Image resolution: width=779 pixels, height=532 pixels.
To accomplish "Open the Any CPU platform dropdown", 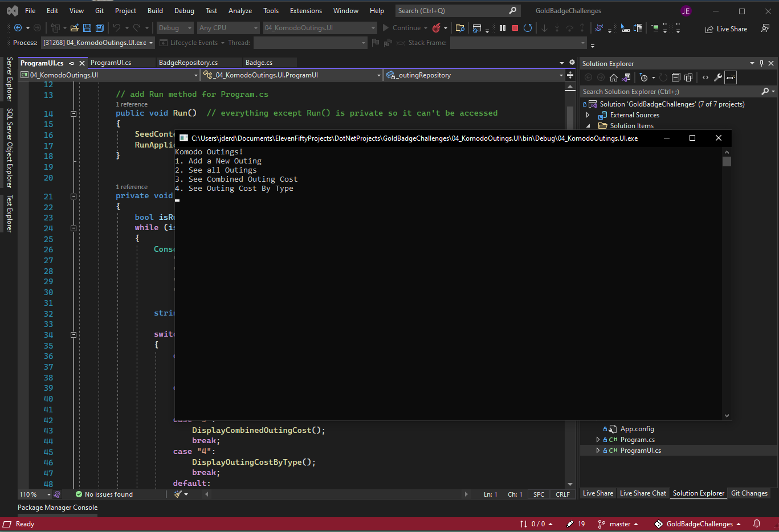I will 229,28.
